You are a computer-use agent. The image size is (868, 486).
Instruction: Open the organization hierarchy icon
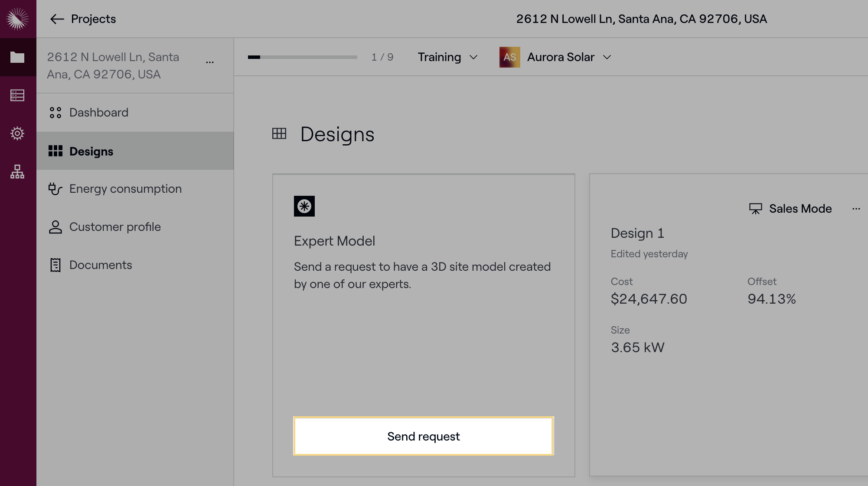click(17, 172)
